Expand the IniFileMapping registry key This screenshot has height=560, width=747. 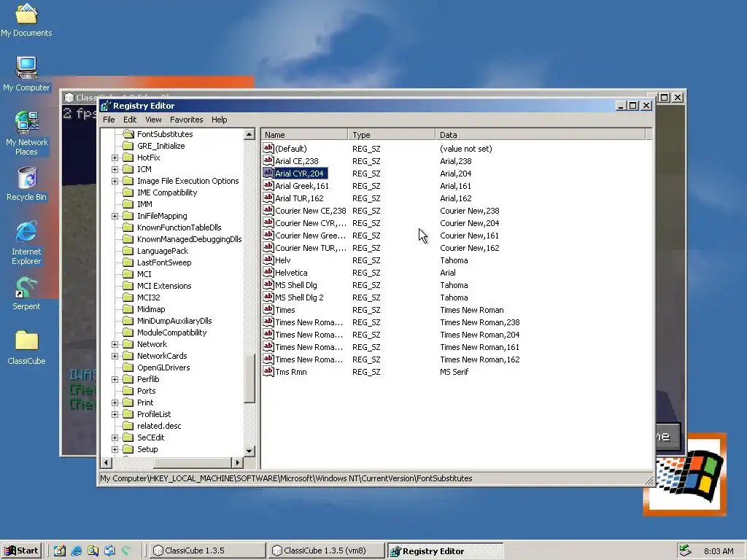point(115,216)
